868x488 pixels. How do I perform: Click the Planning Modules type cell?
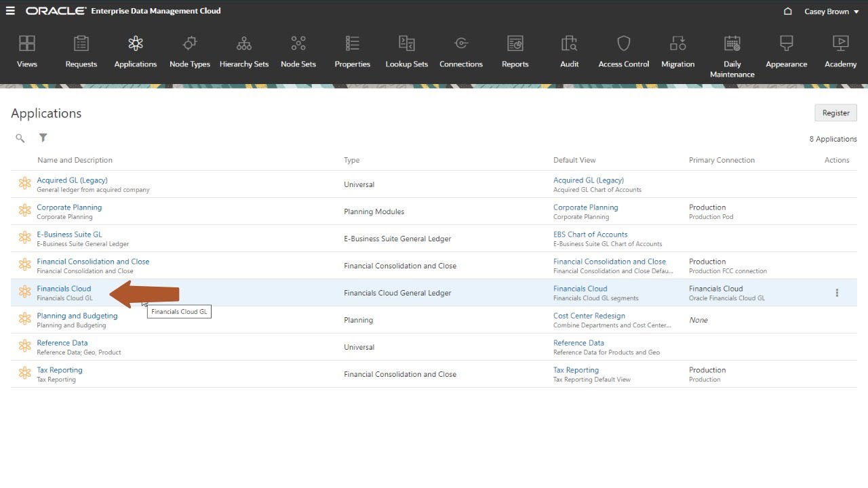(374, 211)
